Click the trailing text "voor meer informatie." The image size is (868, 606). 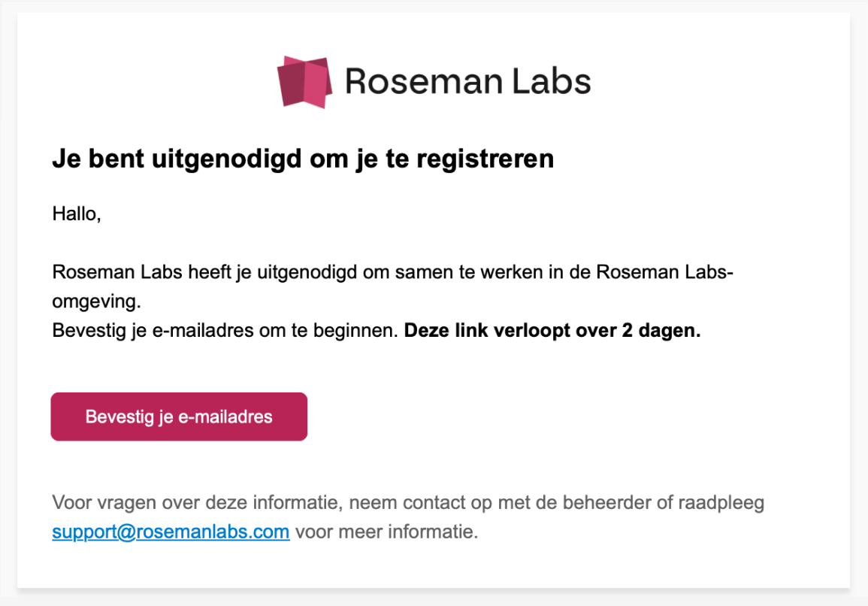[x=386, y=532]
